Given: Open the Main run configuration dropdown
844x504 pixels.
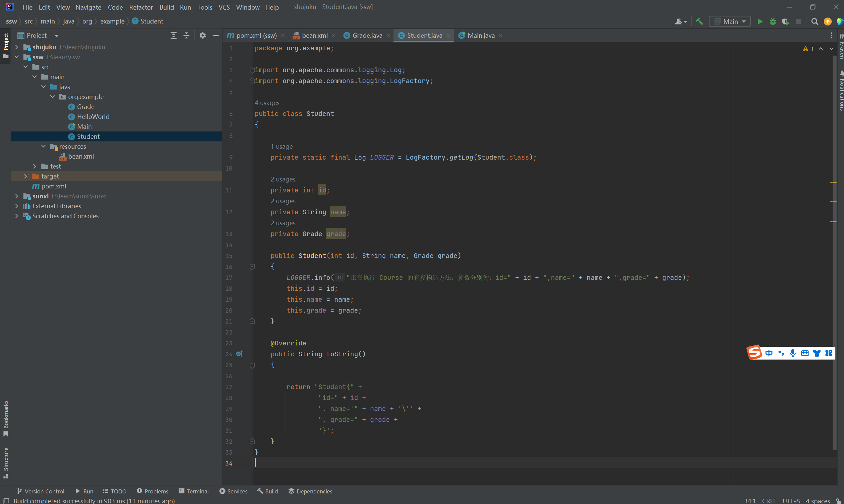Looking at the screenshot, I should pyautogui.click(x=730, y=22).
